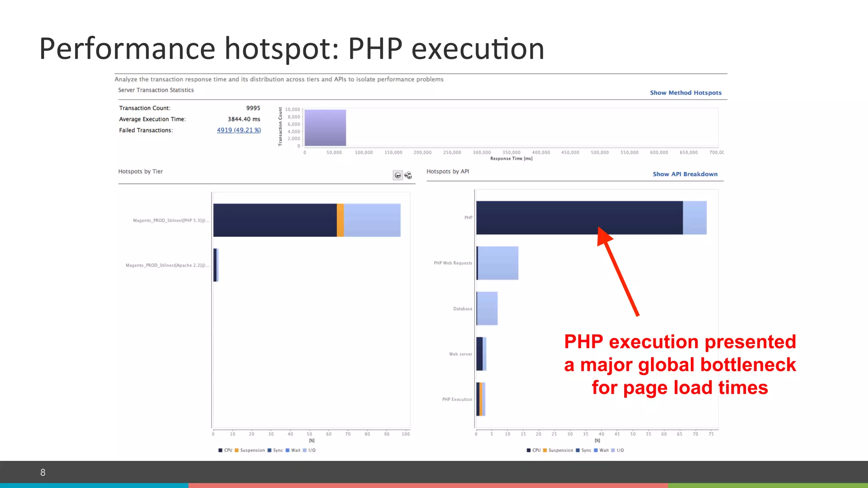868x488 pixels.
Task: Click the Server Transaction Statistics heading
Action: point(156,90)
